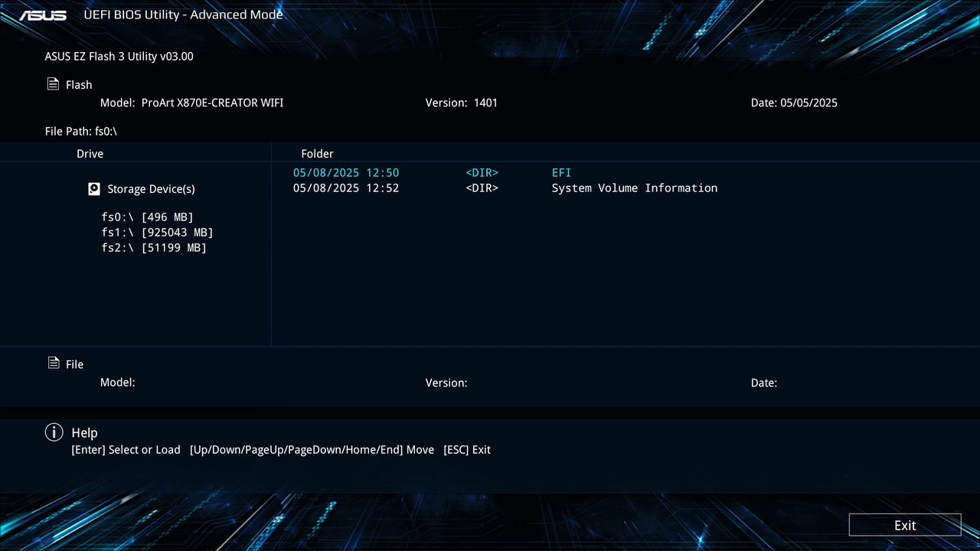Viewport: 980px width, 551px height.
Task: Click ASUS EZ Flash 3 Utility title
Action: click(119, 57)
